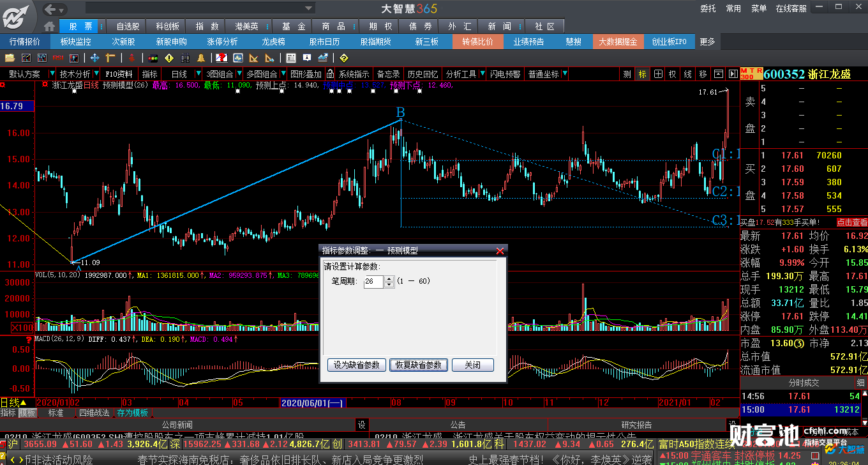Open the top search box dropdown

[309, 8]
